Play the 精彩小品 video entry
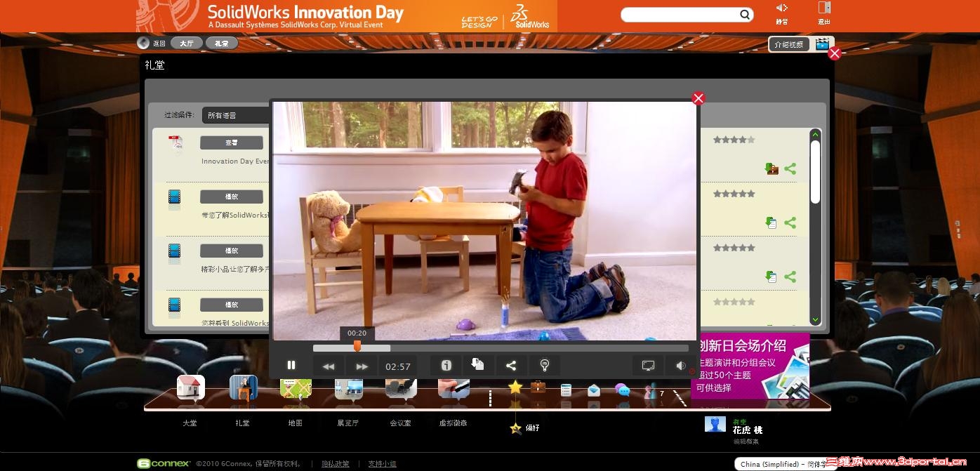 point(232,251)
